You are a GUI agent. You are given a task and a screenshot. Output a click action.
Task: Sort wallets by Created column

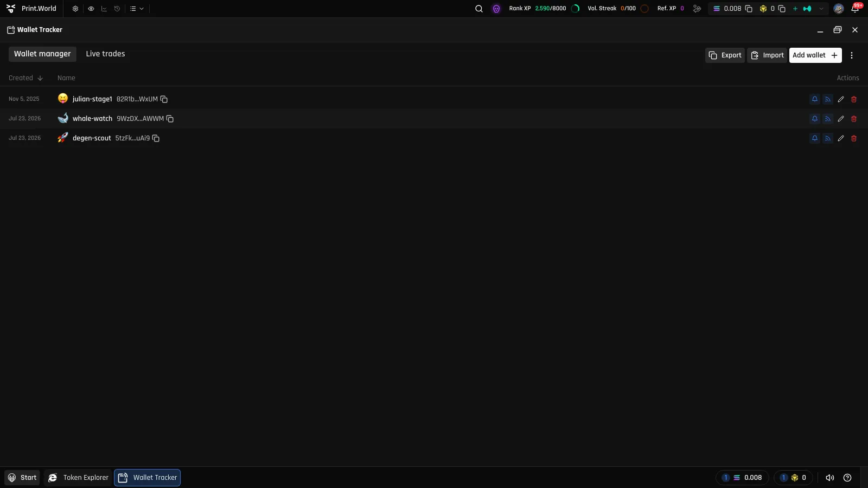click(25, 78)
